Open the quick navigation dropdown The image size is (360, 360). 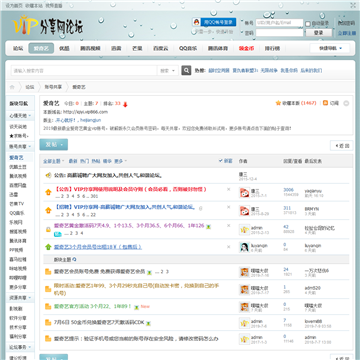[x=330, y=48]
